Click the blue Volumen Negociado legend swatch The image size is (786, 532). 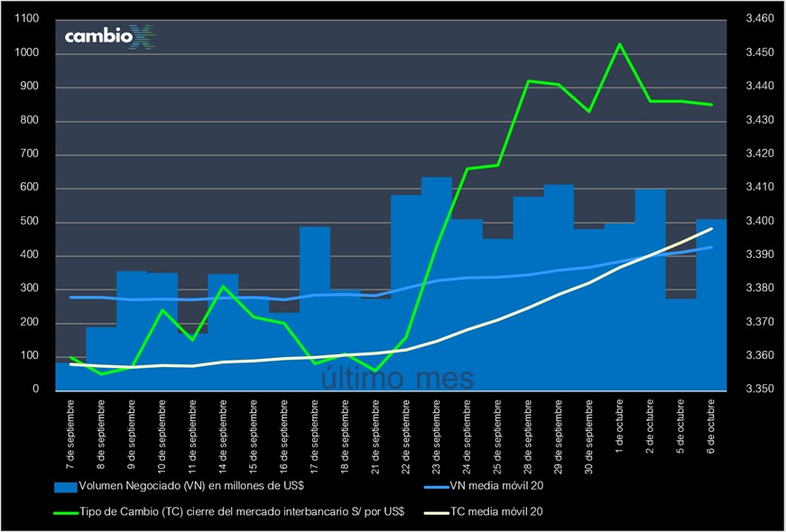click(x=66, y=486)
